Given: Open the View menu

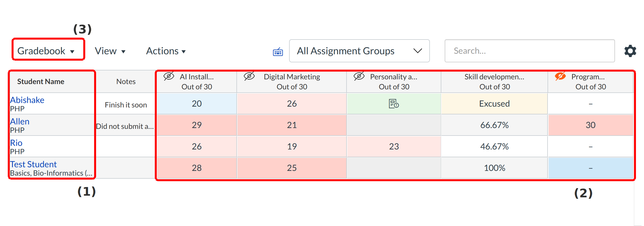Looking at the screenshot, I should [x=110, y=51].
